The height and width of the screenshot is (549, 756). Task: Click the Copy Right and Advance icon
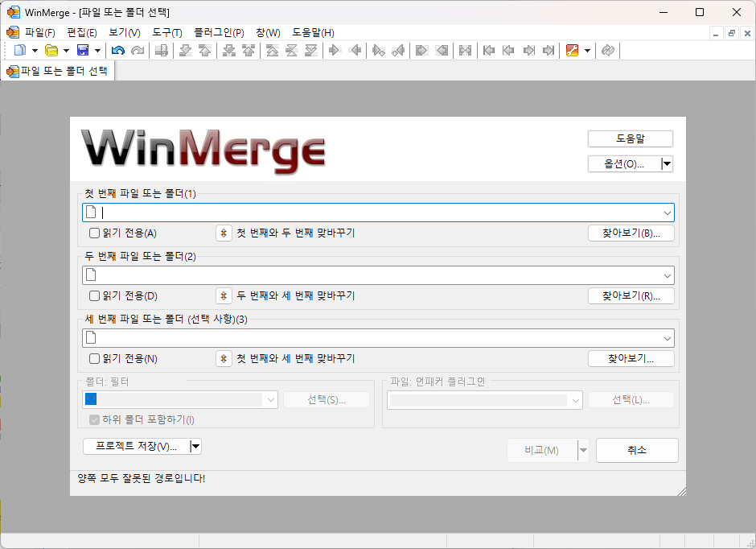(379, 50)
